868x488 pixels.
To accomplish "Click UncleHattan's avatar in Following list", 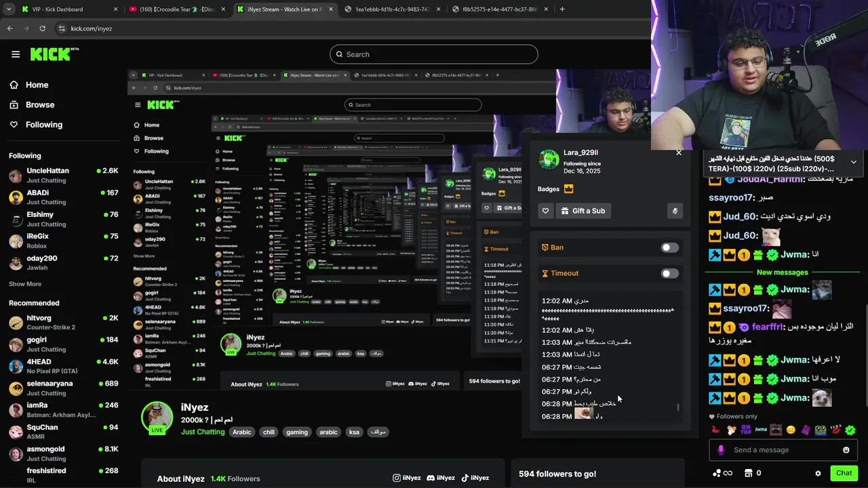I will coord(16,176).
